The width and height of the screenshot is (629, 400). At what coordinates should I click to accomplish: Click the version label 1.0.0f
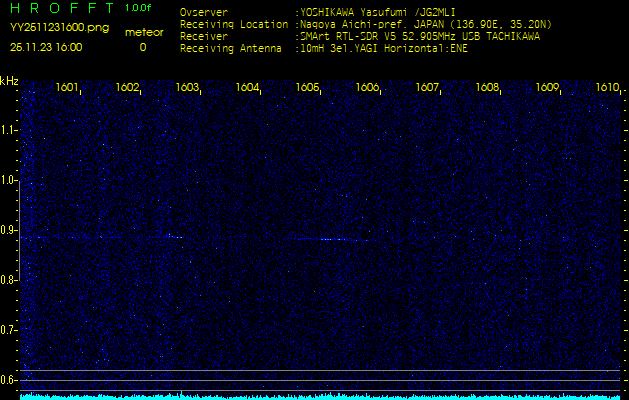coord(138,8)
